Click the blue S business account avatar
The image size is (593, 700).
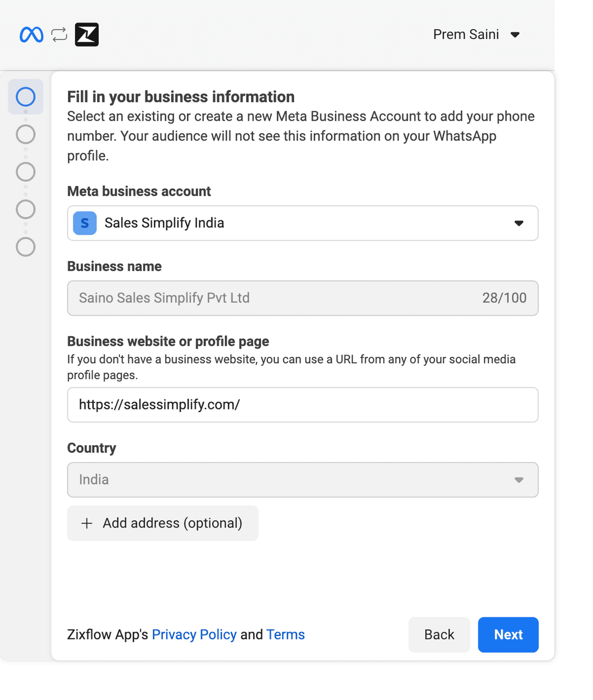(x=85, y=223)
